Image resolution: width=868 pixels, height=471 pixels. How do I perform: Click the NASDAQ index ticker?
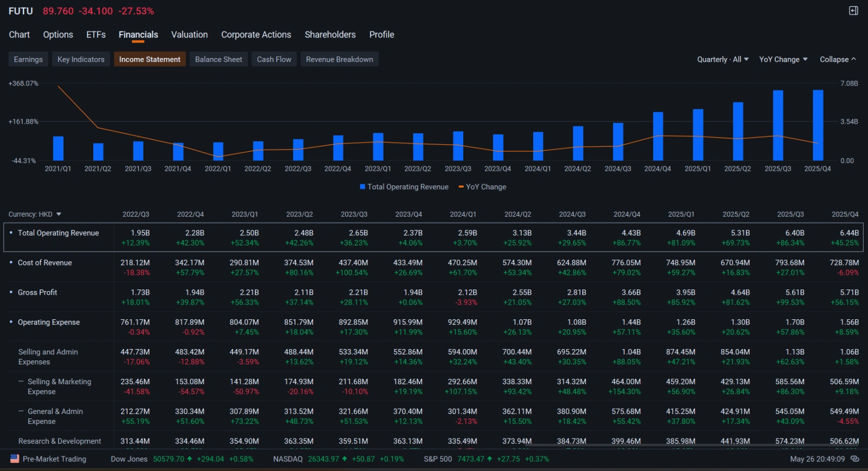coord(339,459)
